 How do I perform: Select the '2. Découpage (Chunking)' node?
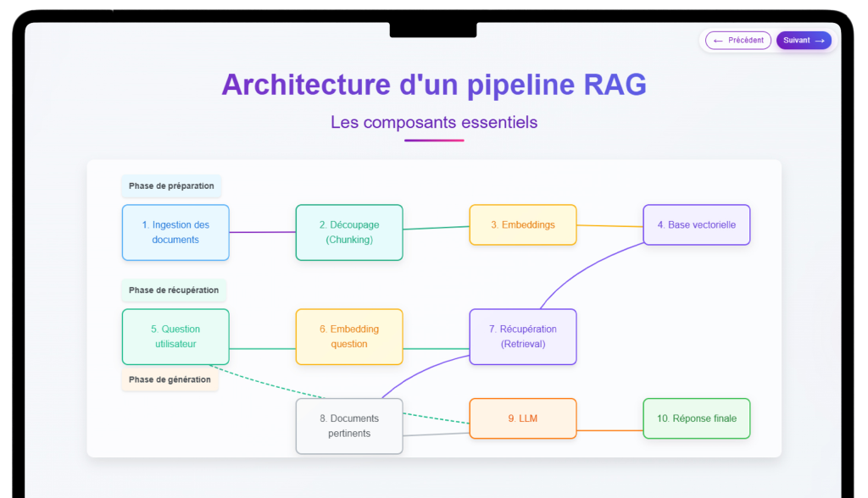coord(349,232)
